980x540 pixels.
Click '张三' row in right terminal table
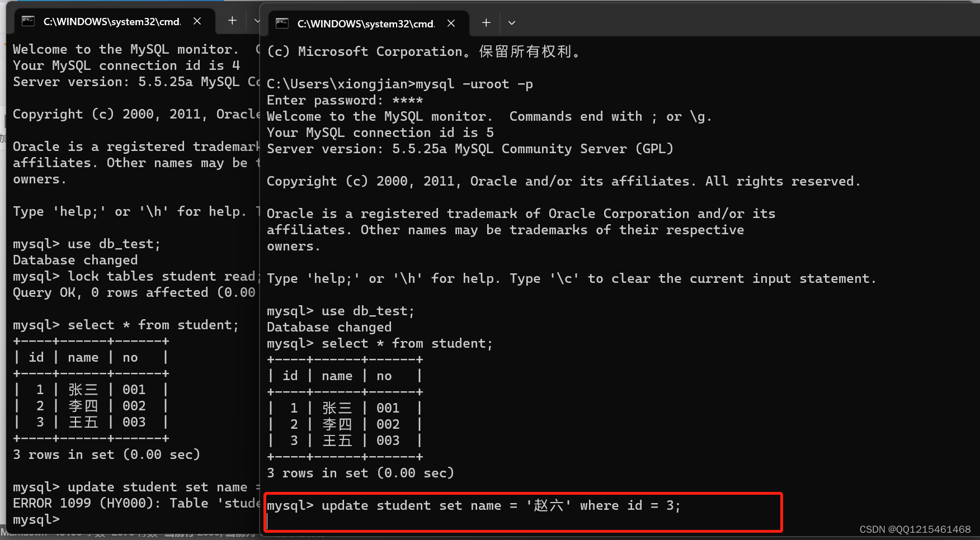point(345,409)
